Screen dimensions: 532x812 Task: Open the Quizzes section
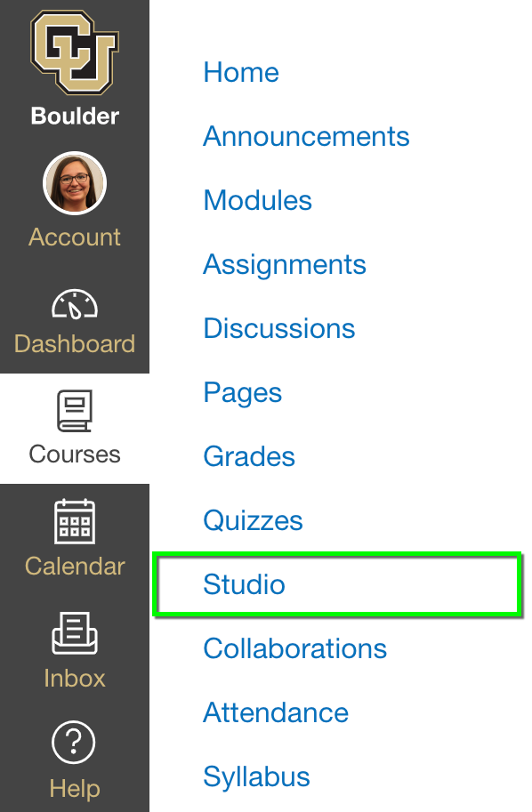[253, 520]
